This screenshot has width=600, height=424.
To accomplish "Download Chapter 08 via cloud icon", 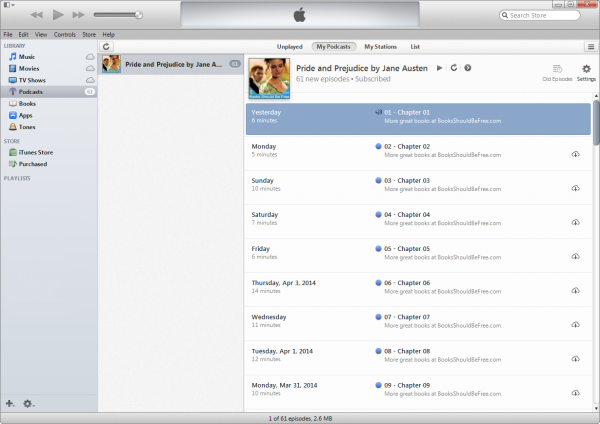I will coord(576,359).
